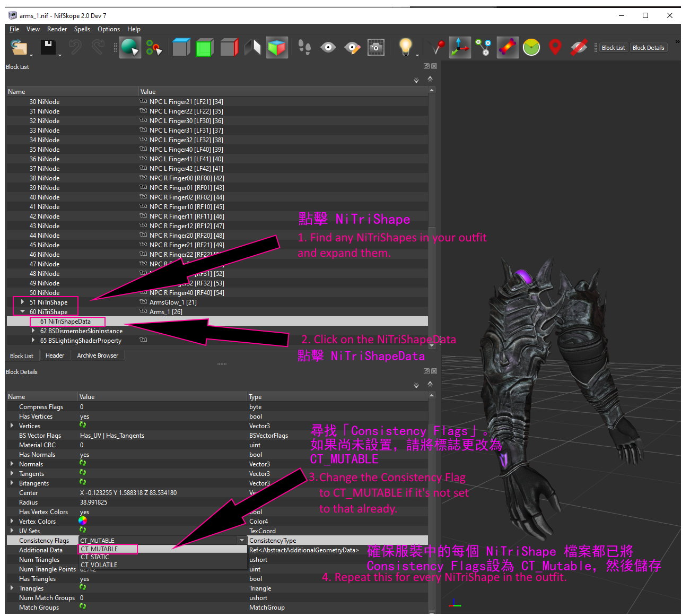Choose CT_STATIC from the dropdown list
This screenshot has height=616, width=699.
click(162, 557)
